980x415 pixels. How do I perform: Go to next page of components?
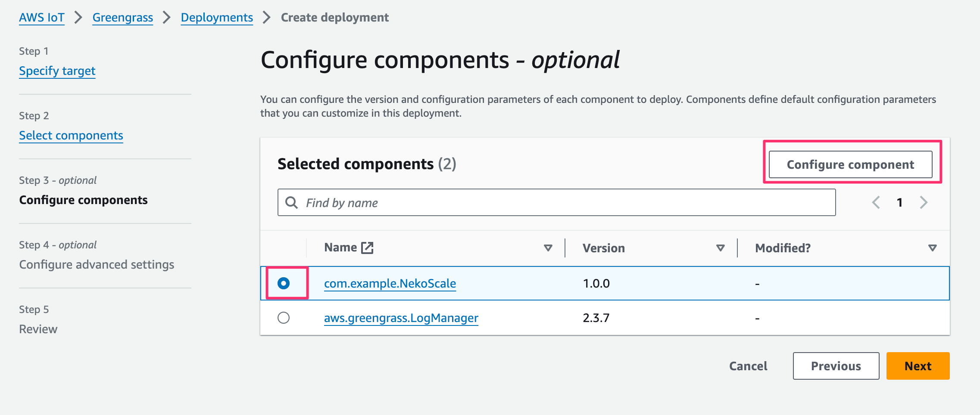point(924,202)
